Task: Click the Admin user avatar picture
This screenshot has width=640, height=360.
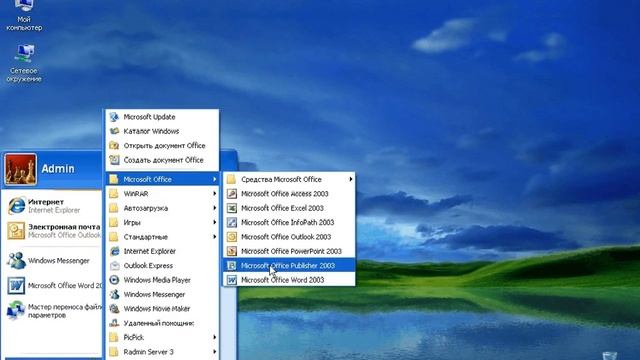Action: [x=20, y=169]
